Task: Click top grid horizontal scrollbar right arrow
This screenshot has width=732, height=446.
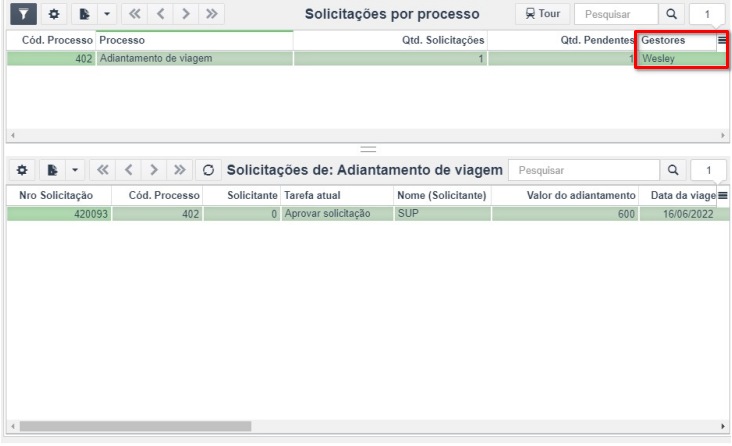Action: pyautogui.click(x=723, y=135)
